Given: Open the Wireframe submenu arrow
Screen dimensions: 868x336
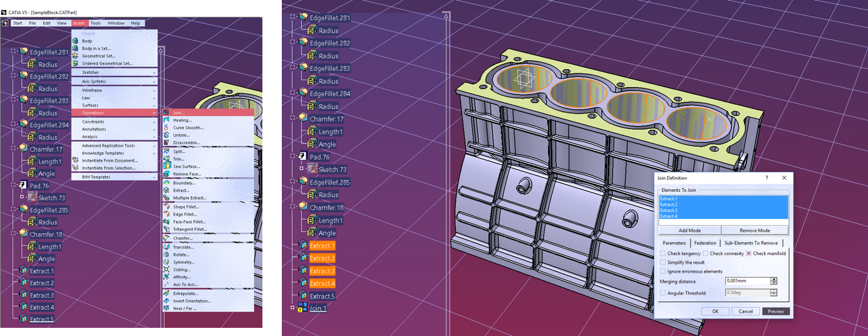Looking at the screenshot, I should [154, 90].
